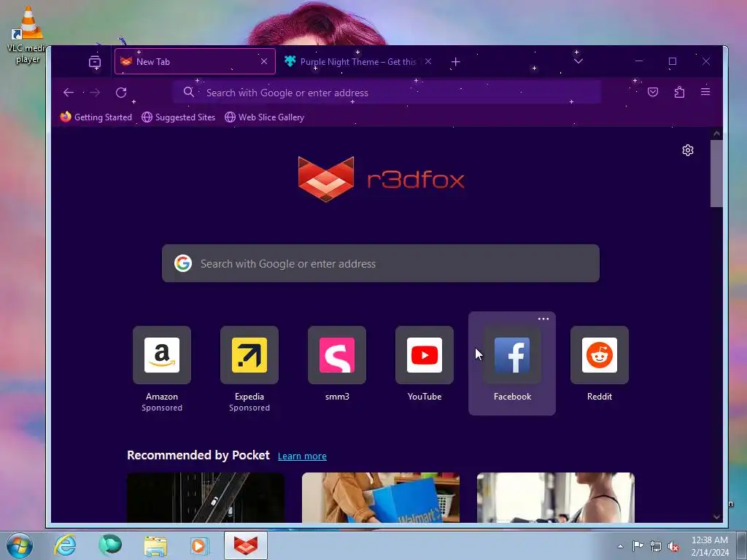Screen dimensions: 747x560
Task: Open the Reddit shortcut tile
Action: pos(600,364)
